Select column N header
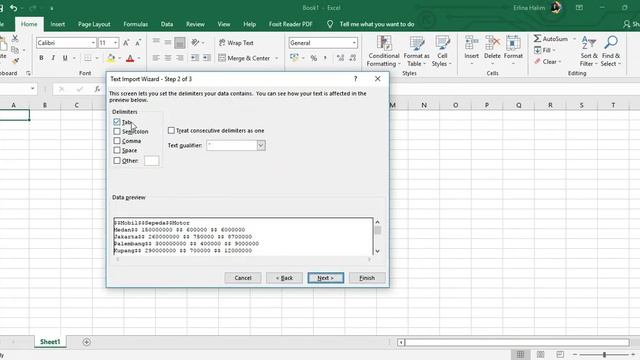Screen dimensions: 640x360 tap(424, 105)
